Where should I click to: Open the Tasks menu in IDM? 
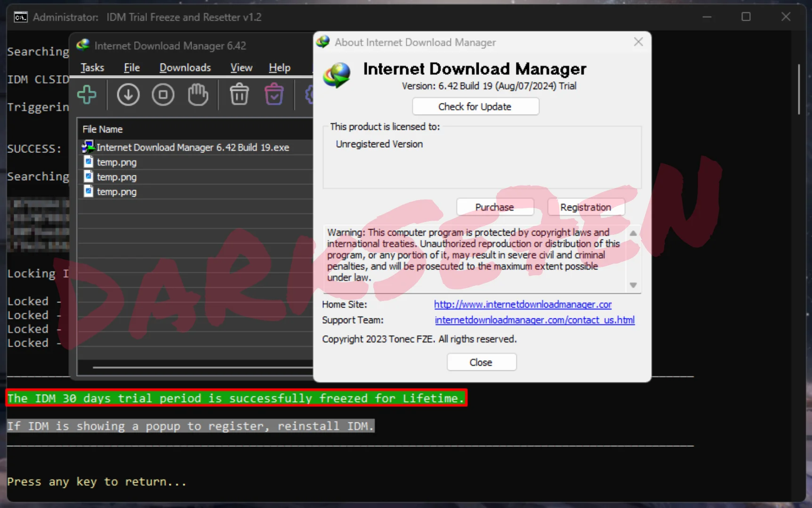pos(92,68)
